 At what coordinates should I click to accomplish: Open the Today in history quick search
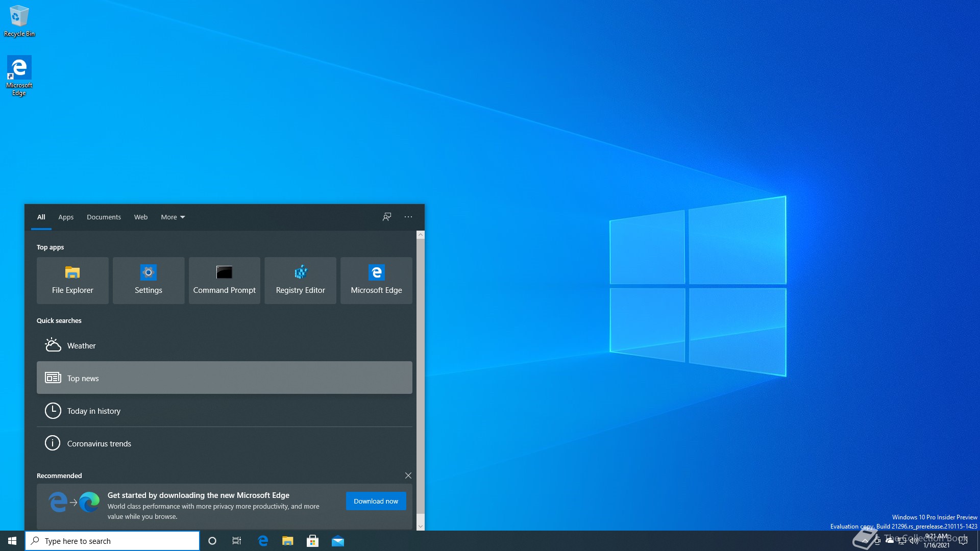coord(225,411)
